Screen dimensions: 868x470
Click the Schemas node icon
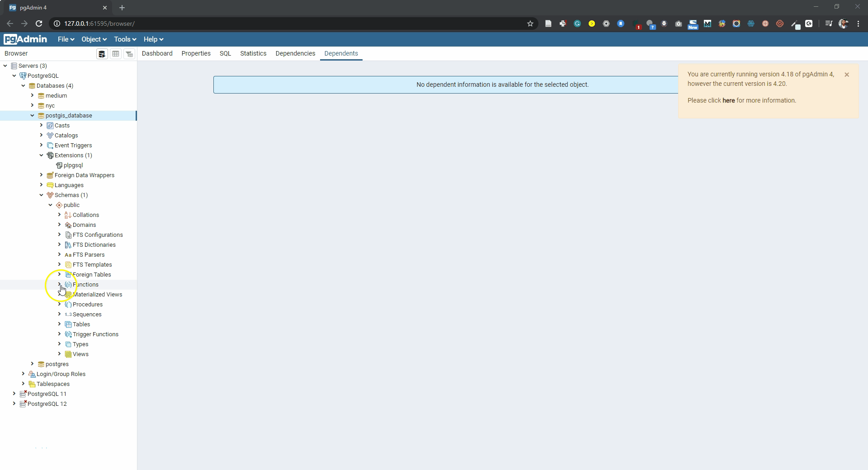click(50, 195)
